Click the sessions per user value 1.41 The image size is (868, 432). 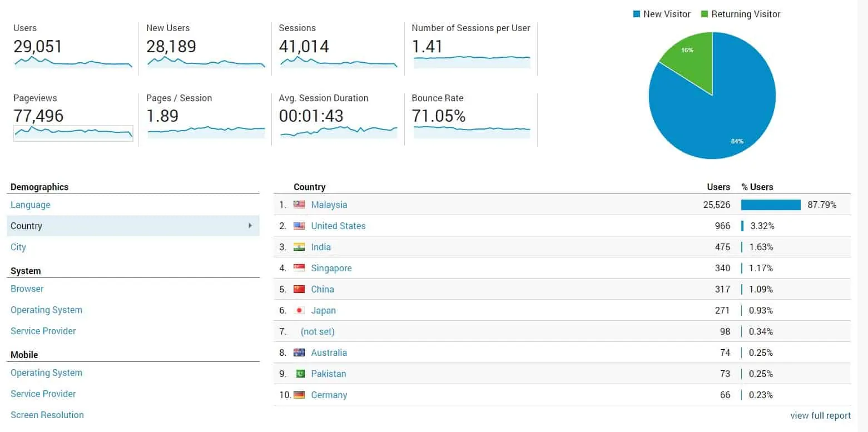[x=427, y=46]
